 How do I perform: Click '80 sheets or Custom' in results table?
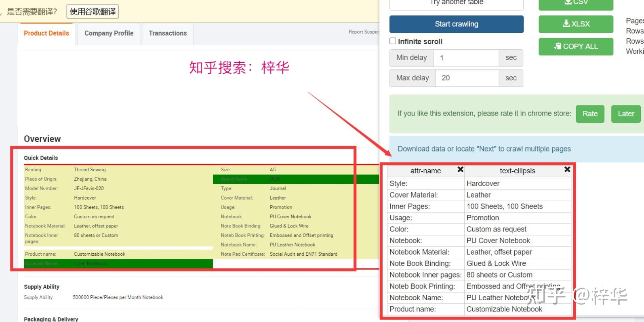click(x=518, y=275)
